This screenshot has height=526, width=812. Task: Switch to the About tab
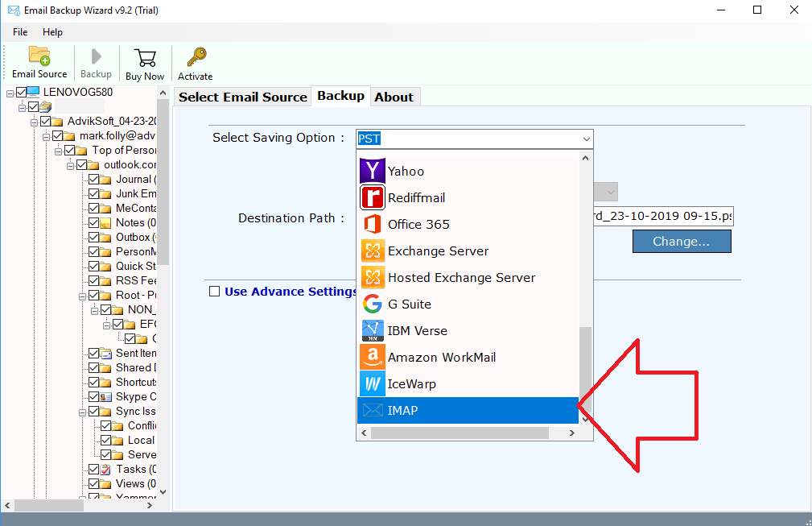[394, 97]
